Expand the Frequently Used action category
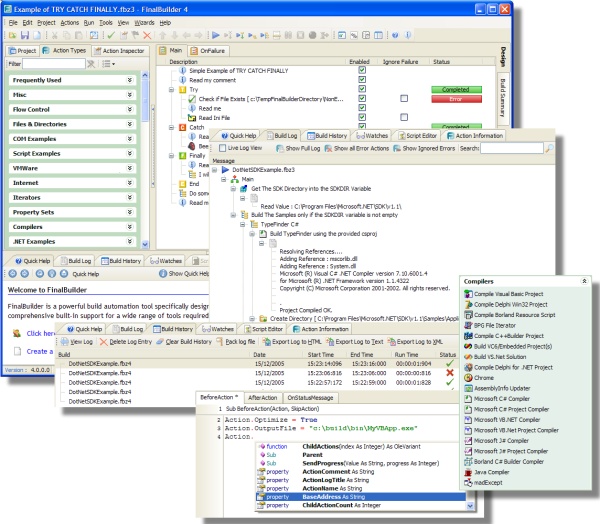The image size is (600, 524). (130, 80)
